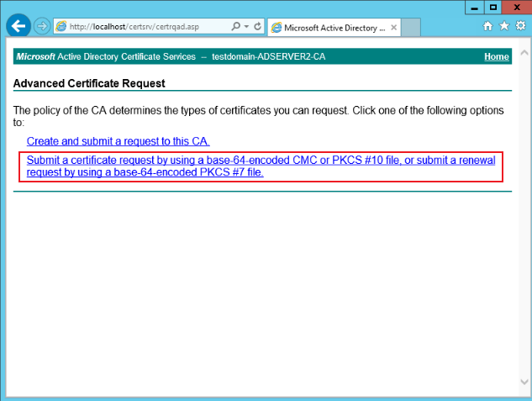Click the scrollbar up arrow
This screenshot has width=532, height=401.
click(x=524, y=53)
